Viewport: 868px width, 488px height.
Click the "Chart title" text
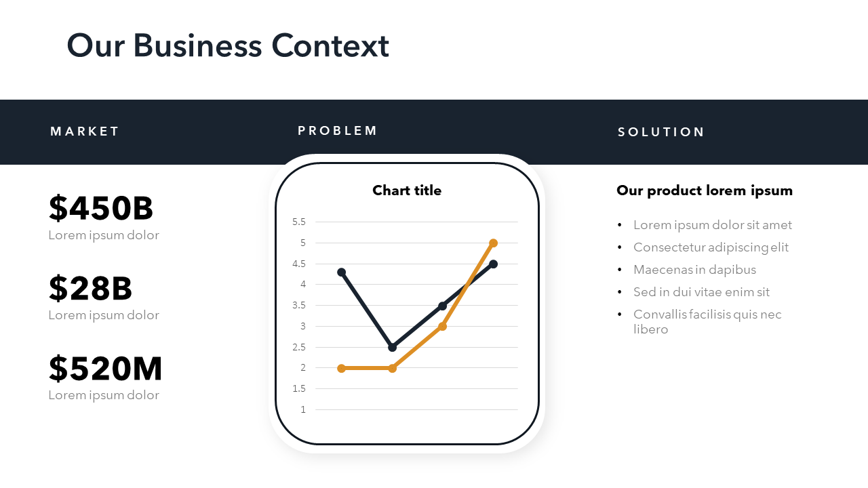click(407, 190)
